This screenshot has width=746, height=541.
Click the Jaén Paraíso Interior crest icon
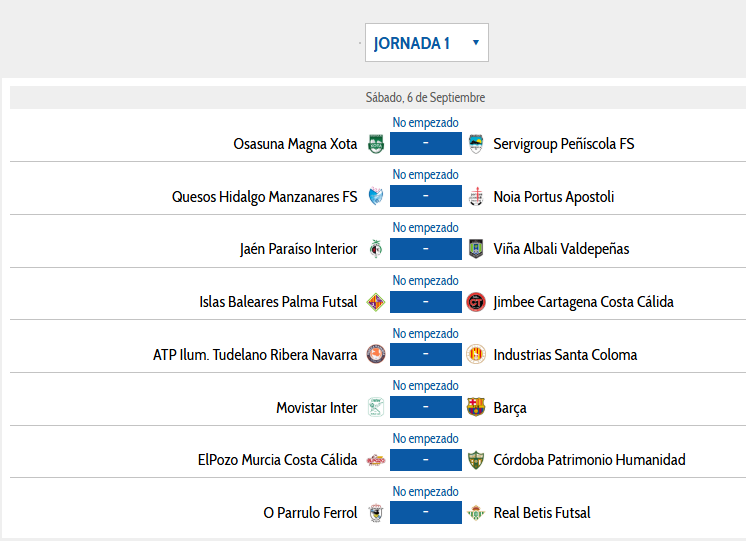tap(376, 249)
